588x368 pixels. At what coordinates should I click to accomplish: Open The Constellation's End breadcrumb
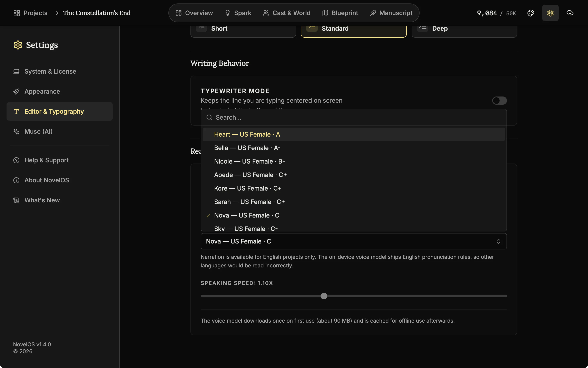(x=97, y=13)
